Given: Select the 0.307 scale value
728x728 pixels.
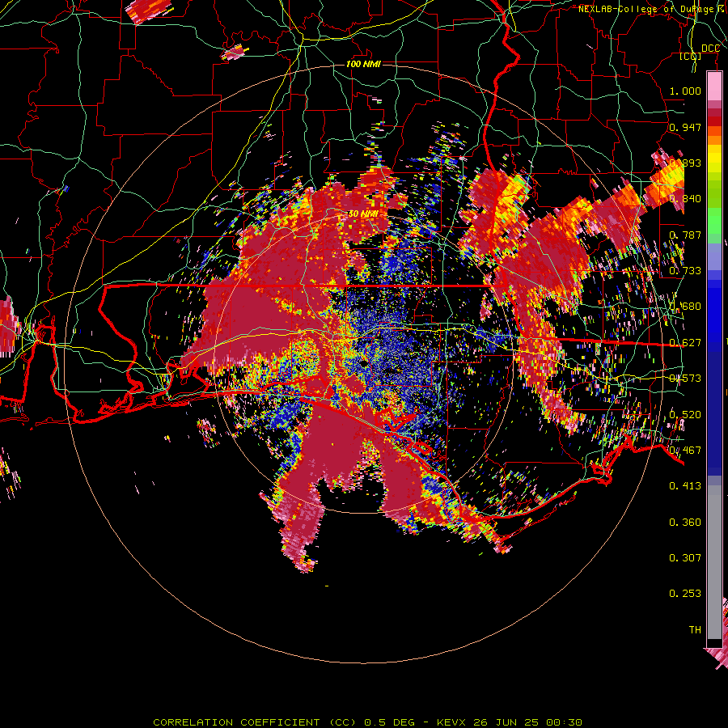Looking at the screenshot, I should 685,558.
